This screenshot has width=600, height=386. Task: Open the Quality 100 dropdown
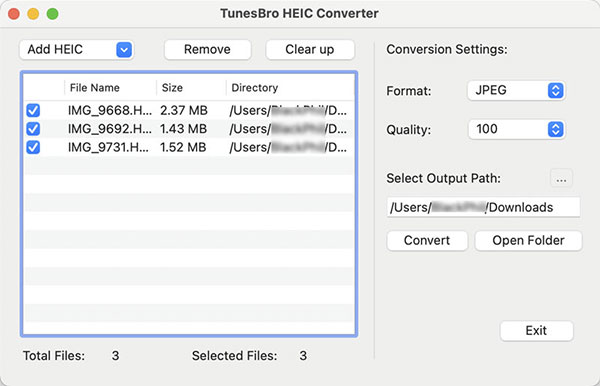516,129
